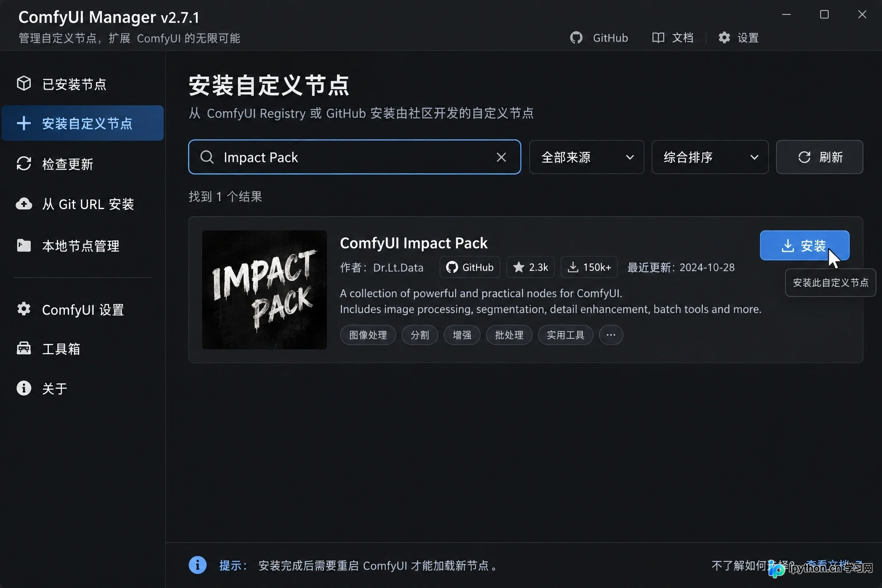882x588 pixels.
Task: Click the plus icon beside 安装自定义节点
Action: click(24, 123)
